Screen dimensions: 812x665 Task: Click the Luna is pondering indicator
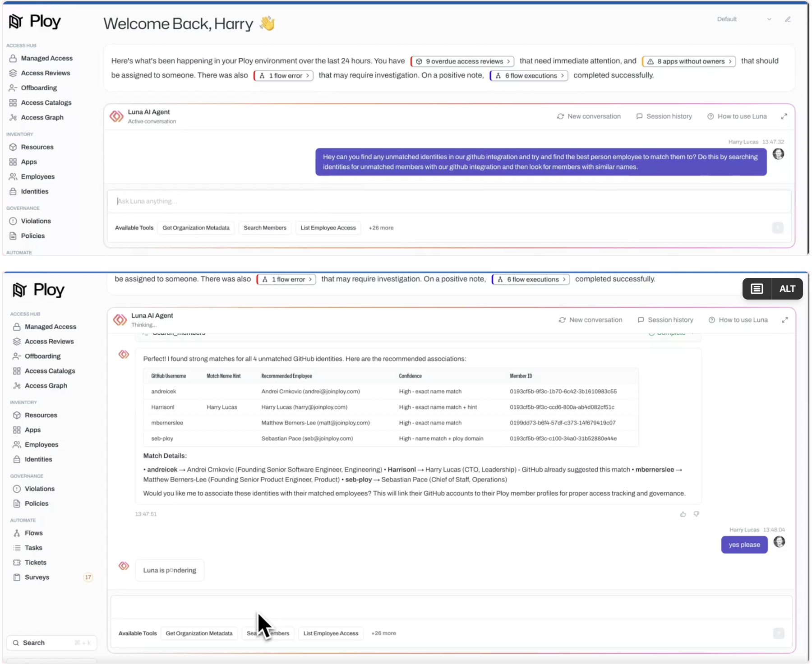[170, 571]
